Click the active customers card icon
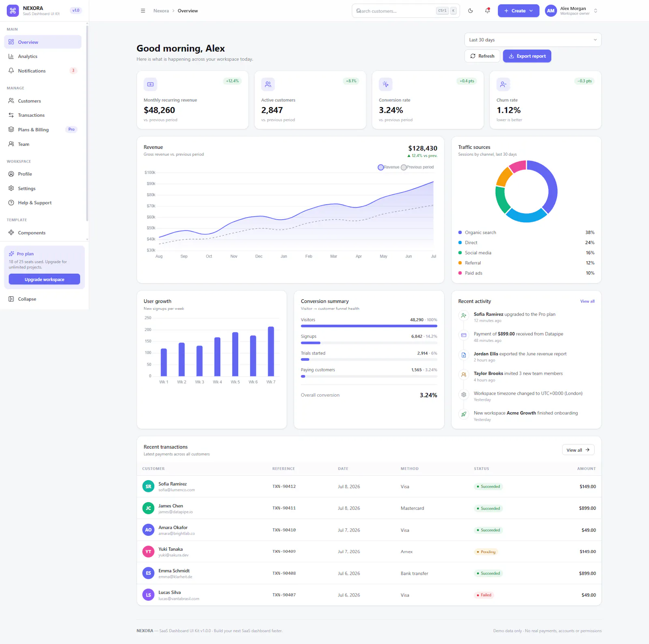 [268, 84]
